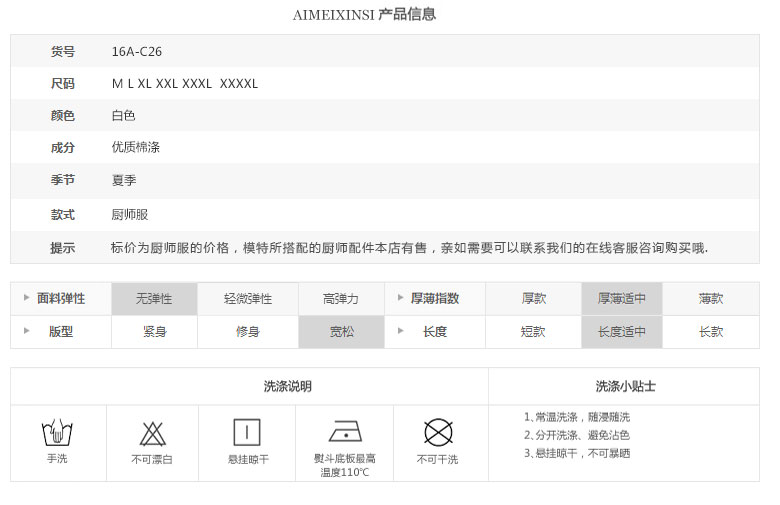Click the 款式 field label
Screen dimensions: 780x505
coord(63,215)
